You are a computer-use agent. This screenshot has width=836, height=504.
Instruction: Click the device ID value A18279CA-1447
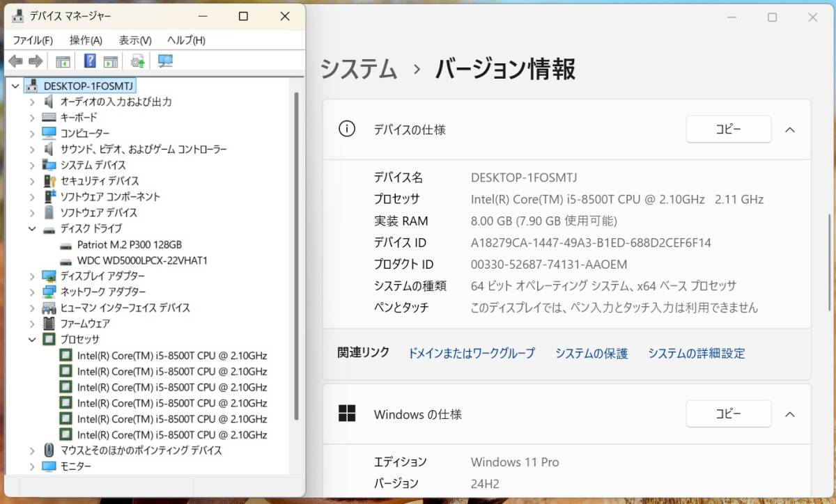pyautogui.click(x=591, y=243)
